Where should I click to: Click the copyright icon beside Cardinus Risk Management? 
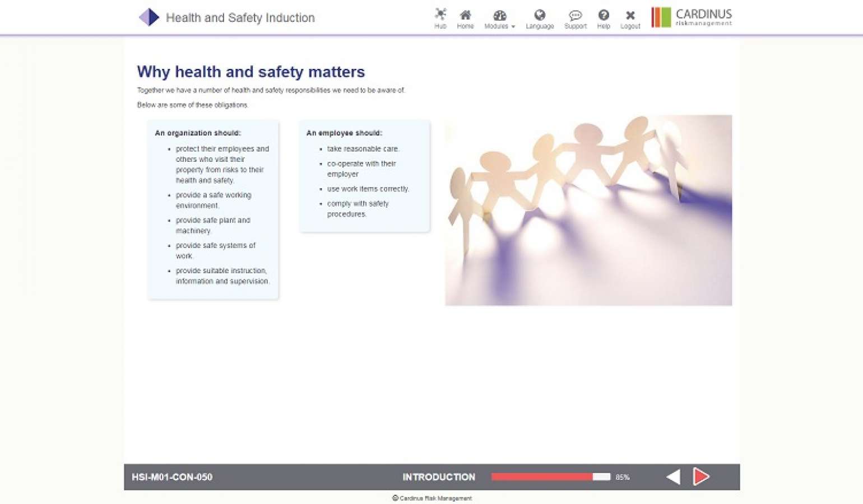point(395,498)
